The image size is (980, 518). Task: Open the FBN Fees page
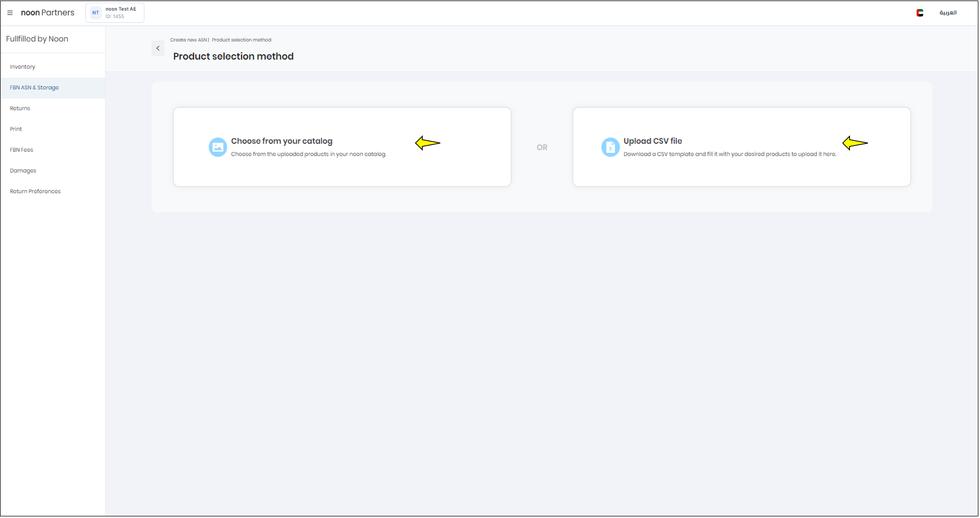(x=21, y=149)
